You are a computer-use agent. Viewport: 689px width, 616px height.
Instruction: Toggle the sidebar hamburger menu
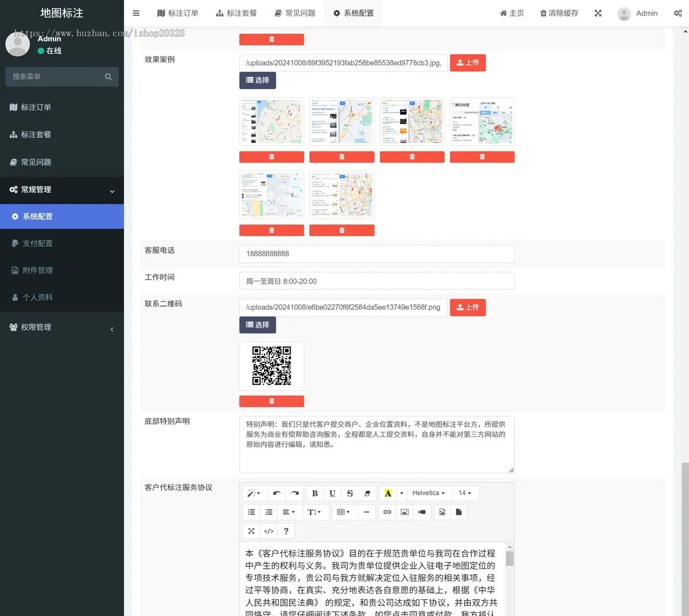pos(136,13)
